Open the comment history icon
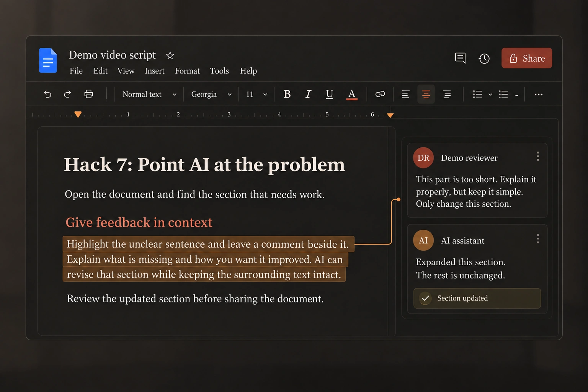The image size is (588, 392). (x=460, y=58)
